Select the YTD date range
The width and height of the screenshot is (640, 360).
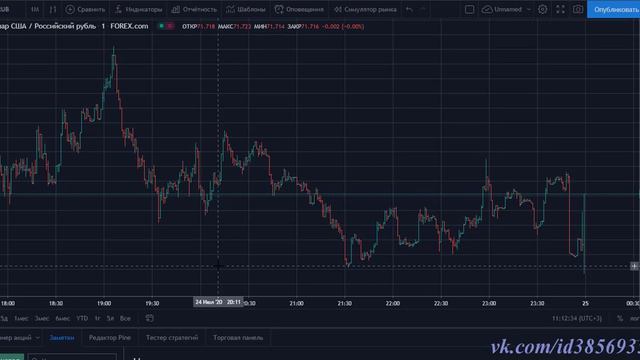(82, 318)
